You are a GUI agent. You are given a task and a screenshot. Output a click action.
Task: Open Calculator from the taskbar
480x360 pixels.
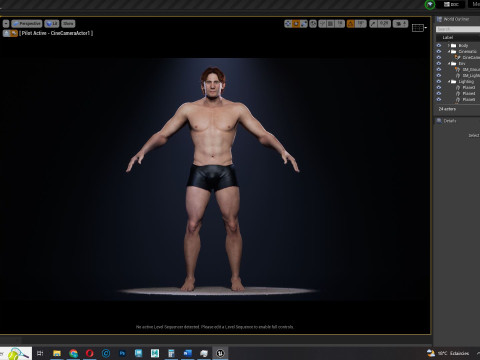(171, 353)
